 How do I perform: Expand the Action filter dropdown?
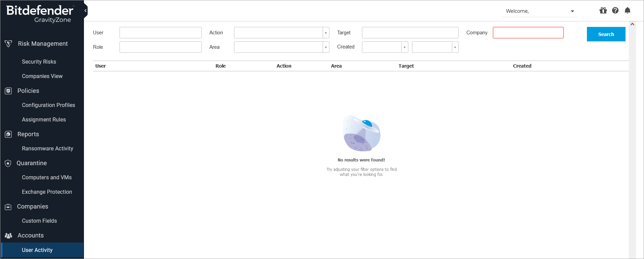click(326, 33)
